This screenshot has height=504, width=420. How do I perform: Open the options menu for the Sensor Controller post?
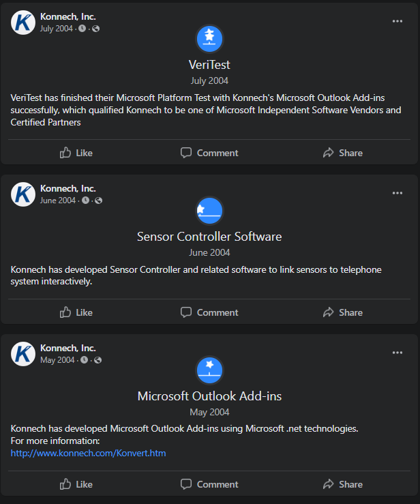[397, 193]
